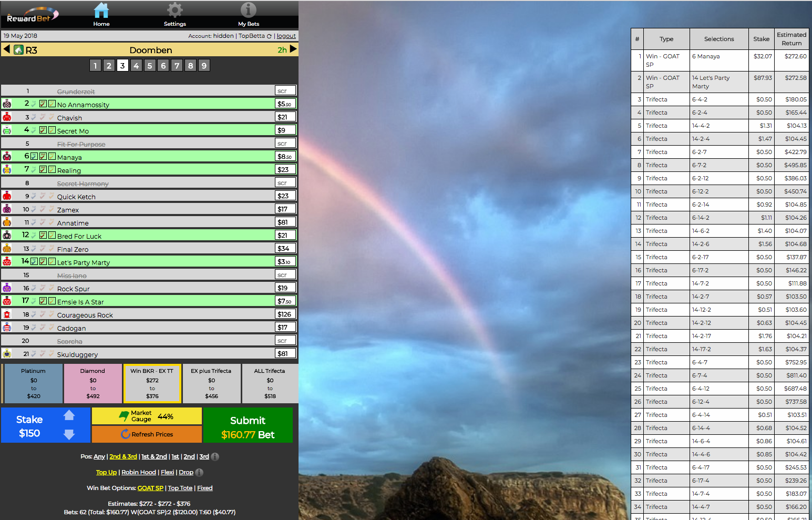812x520 pixels.
Task: Click the jockey silks of Realing
Action: pos(7,169)
